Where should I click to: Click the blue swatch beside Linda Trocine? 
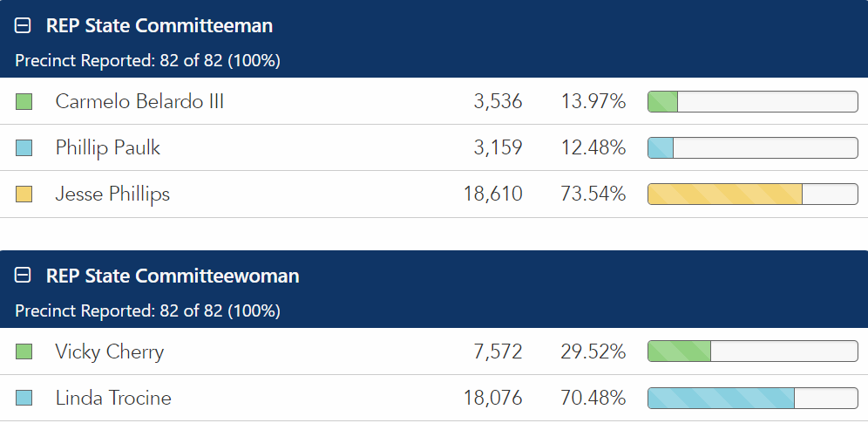point(24,399)
